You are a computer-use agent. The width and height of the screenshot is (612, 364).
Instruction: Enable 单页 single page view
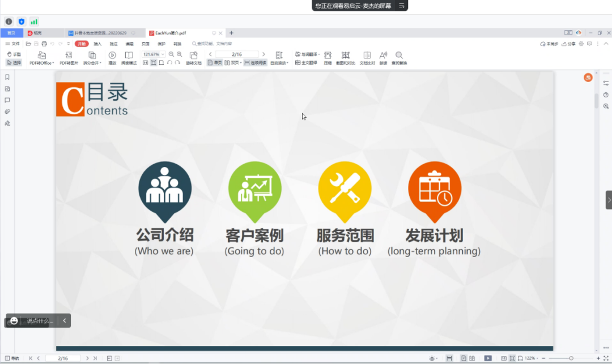click(215, 63)
